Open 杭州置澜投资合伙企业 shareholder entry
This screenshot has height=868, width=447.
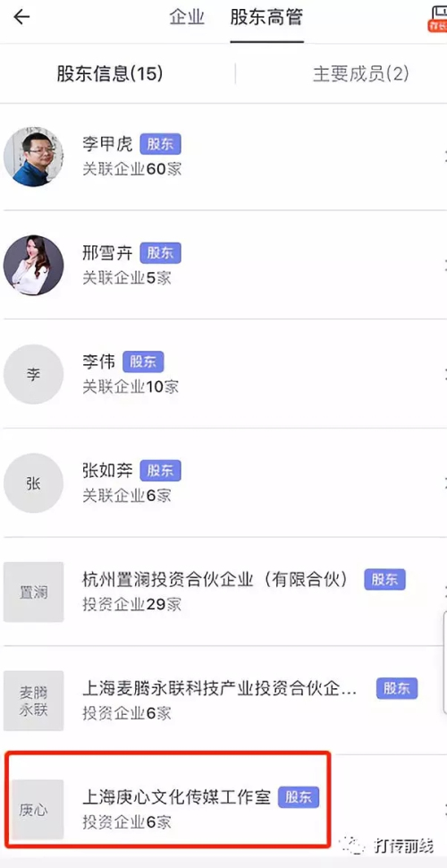223,591
